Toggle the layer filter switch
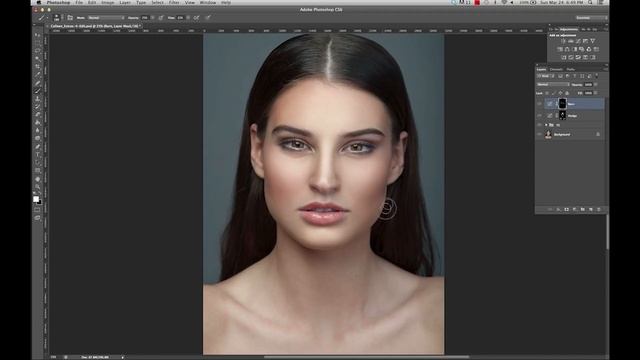The width and height of the screenshot is (640, 360). [597, 76]
